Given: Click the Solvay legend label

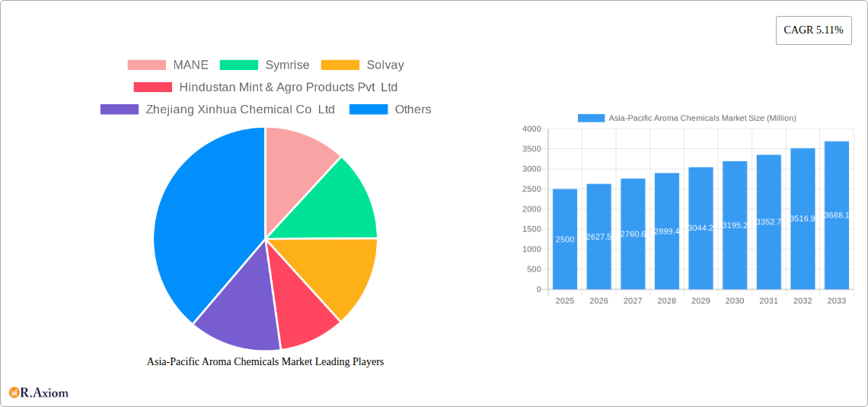Looking at the screenshot, I should tap(385, 65).
